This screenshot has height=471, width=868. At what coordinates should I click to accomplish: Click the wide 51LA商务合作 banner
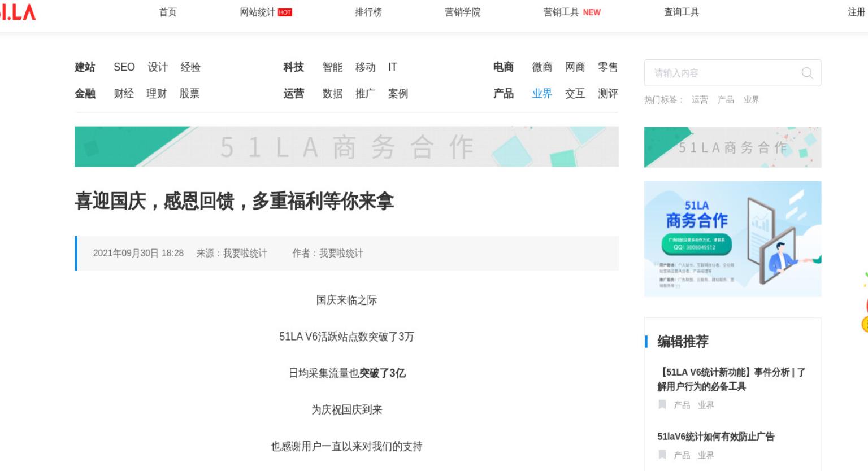click(x=346, y=147)
